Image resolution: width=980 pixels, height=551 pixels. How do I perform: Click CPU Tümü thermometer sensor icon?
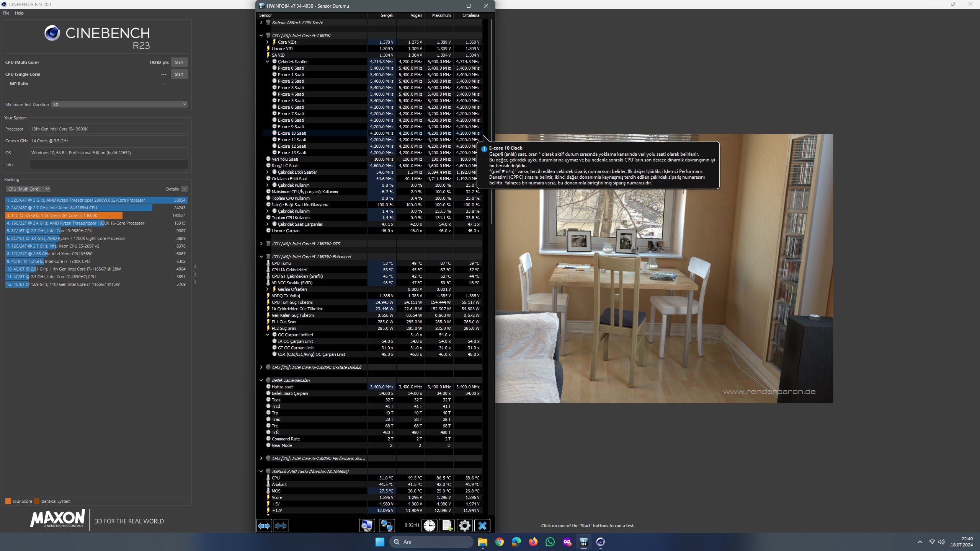point(268,263)
